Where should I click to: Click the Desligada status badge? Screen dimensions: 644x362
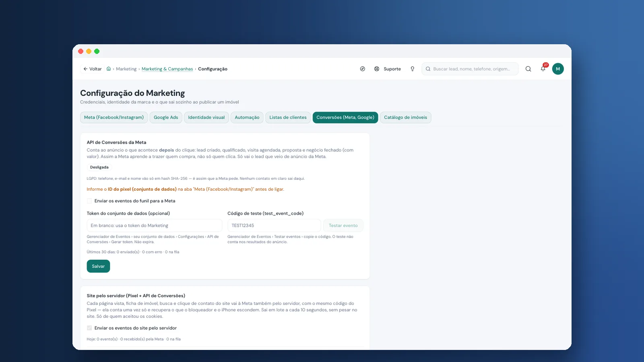99,167
